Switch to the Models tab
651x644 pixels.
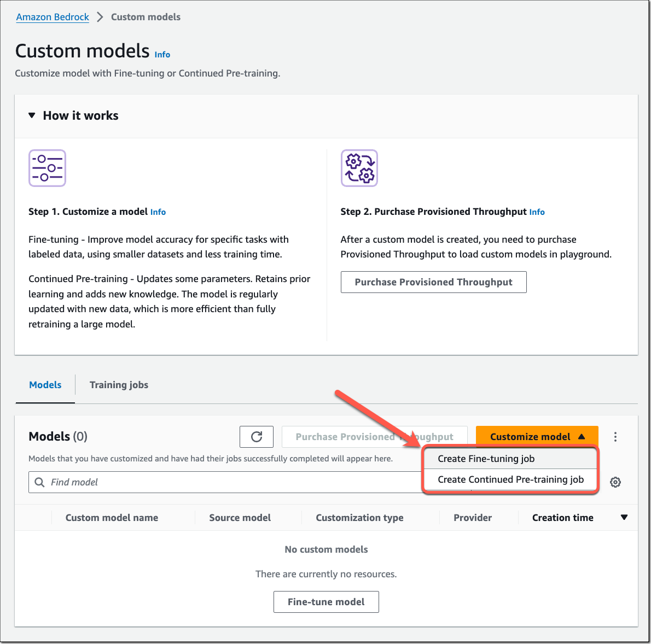45,385
